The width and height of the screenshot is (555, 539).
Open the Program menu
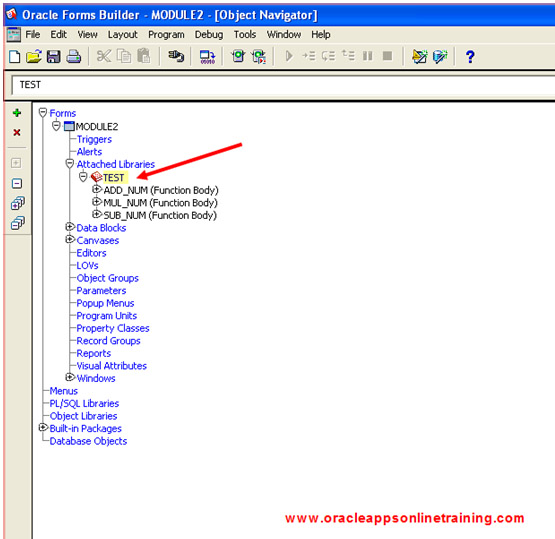(166, 35)
